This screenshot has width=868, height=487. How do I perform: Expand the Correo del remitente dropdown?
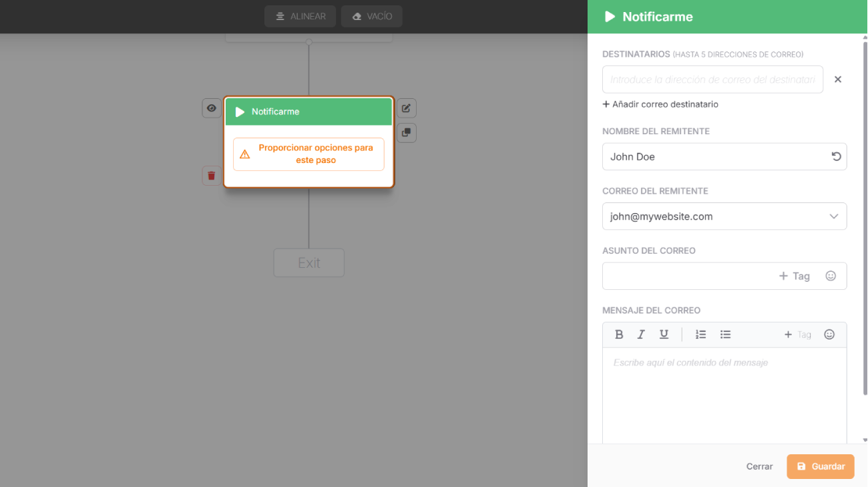tap(724, 216)
